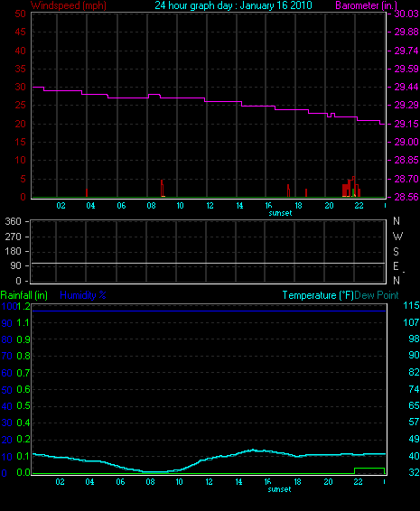Click the Windspeed (mph) axis title
This screenshot has height=511, width=420.
click(x=69, y=5)
